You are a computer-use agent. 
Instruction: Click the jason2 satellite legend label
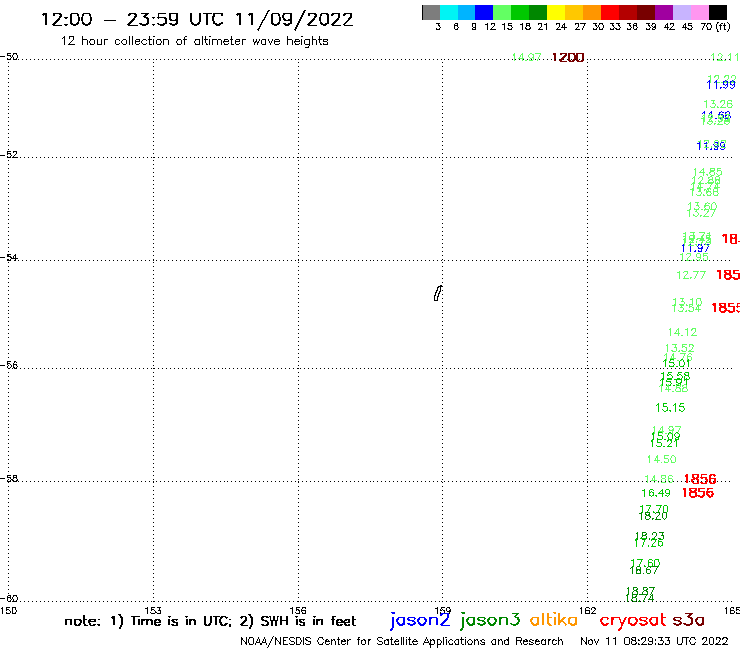tap(420, 621)
